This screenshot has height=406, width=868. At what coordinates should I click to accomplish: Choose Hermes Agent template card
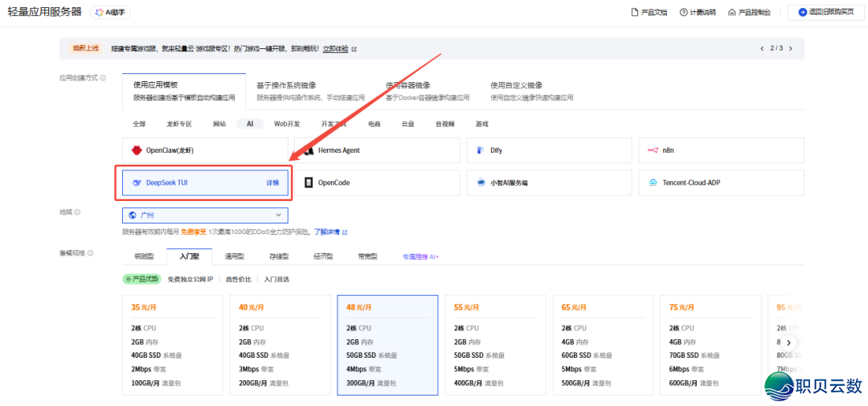coord(377,150)
